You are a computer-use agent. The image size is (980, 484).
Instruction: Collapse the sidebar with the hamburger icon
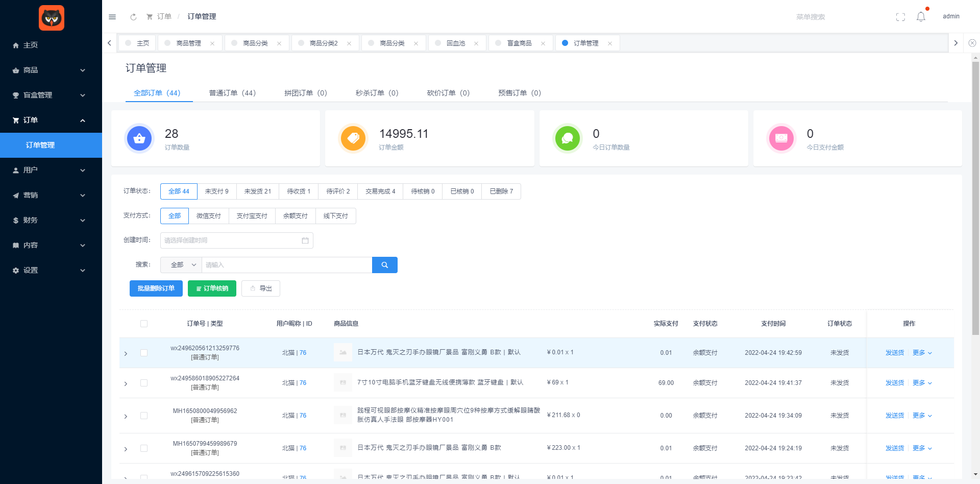click(112, 16)
